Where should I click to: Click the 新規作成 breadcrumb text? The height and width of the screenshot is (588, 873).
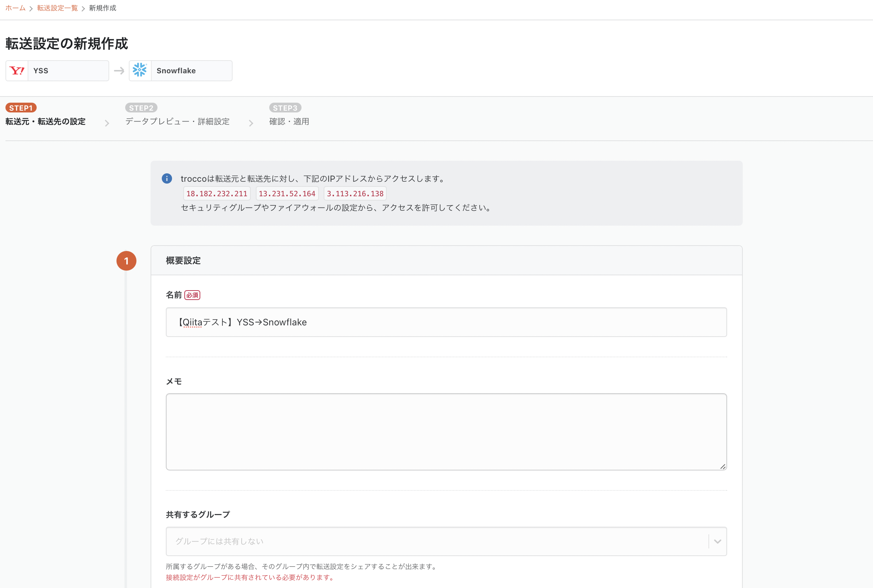[103, 8]
